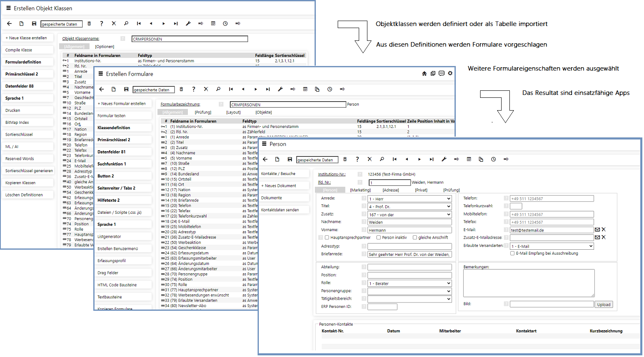Screen dimensions: 644x357
Task: Select [Objekte] tab in Erstellen Formulare
Action: [264, 112]
